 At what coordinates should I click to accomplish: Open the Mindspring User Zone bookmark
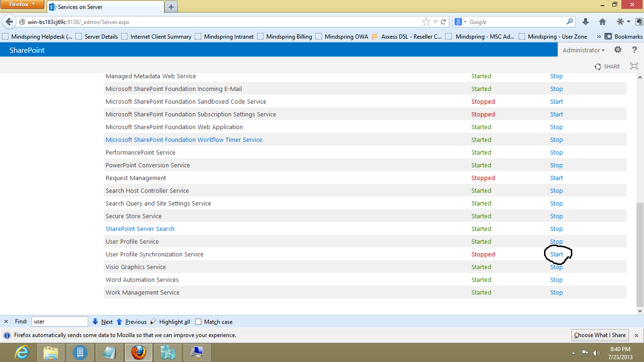coord(553,36)
